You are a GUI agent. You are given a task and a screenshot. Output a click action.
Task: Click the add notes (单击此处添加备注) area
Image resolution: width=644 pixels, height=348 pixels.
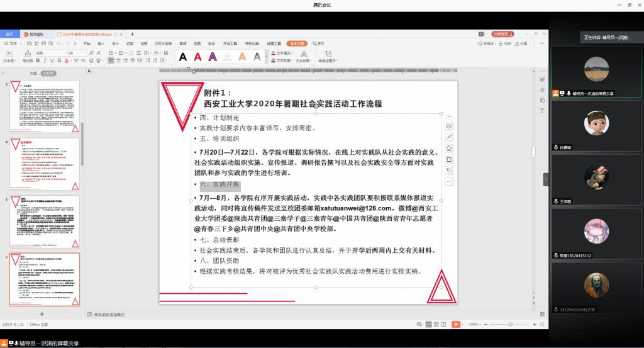[x=113, y=314]
